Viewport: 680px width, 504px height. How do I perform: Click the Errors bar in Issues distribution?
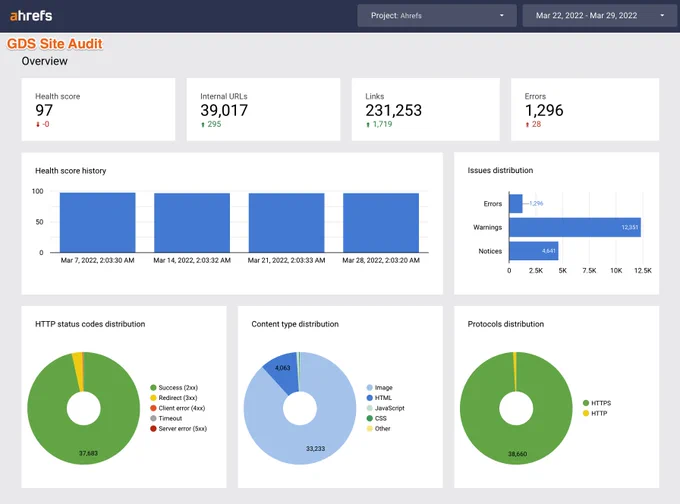tap(516, 203)
